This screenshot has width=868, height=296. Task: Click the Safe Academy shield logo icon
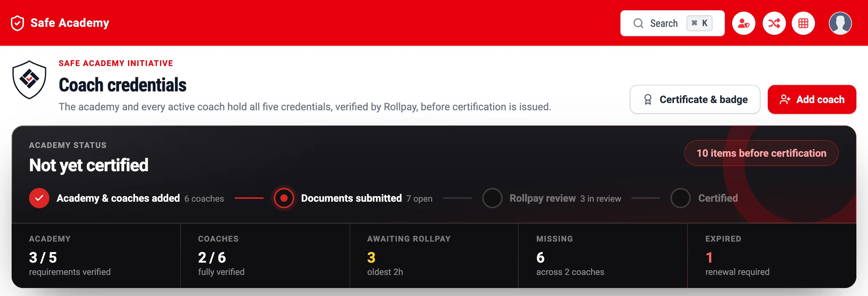(17, 23)
